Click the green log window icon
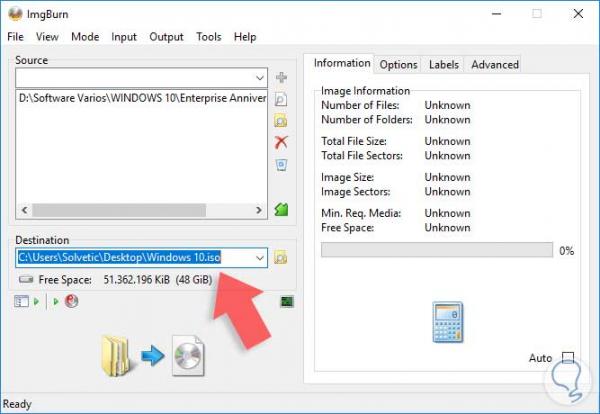The width and height of the screenshot is (600, 414). click(x=287, y=302)
